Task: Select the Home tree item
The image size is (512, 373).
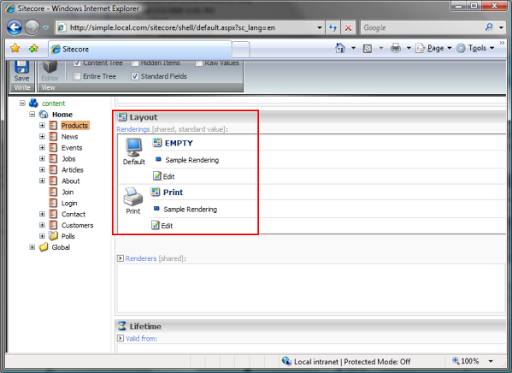Action: tap(62, 114)
